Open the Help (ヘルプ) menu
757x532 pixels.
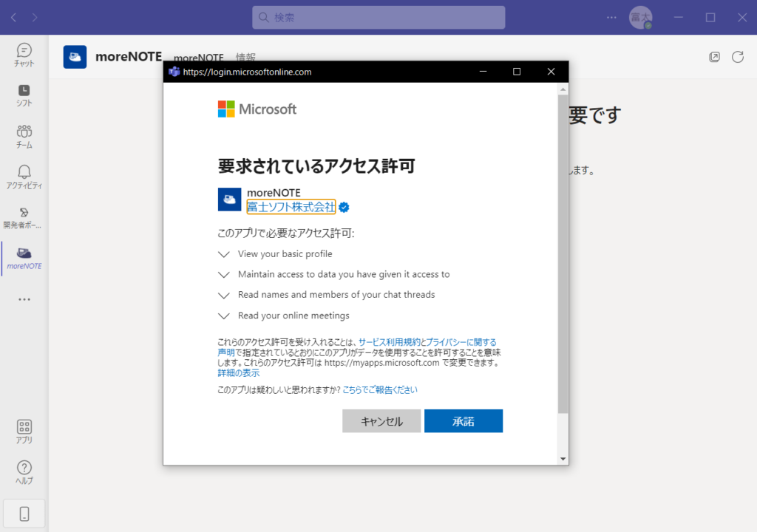click(24, 472)
